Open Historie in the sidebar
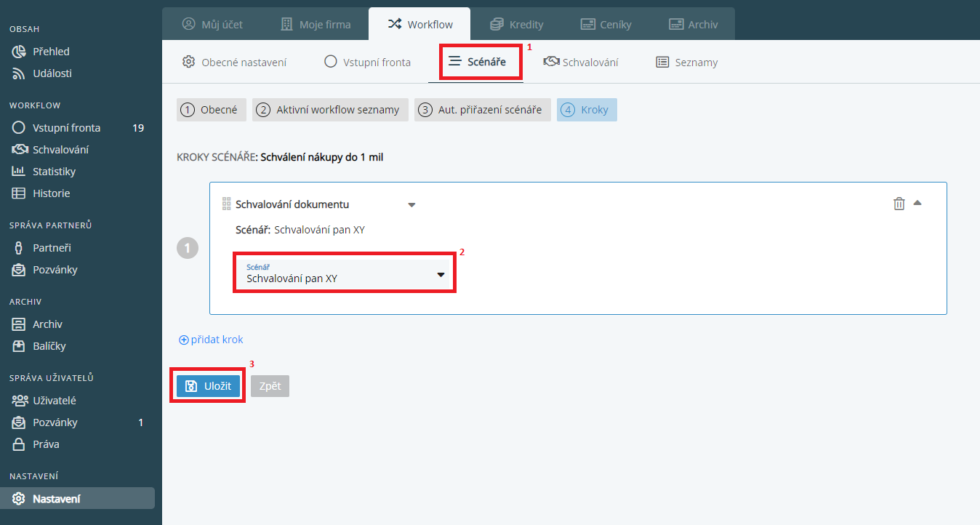Viewport: 980px width, 525px height. pyautogui.click(x=51, y=193)
